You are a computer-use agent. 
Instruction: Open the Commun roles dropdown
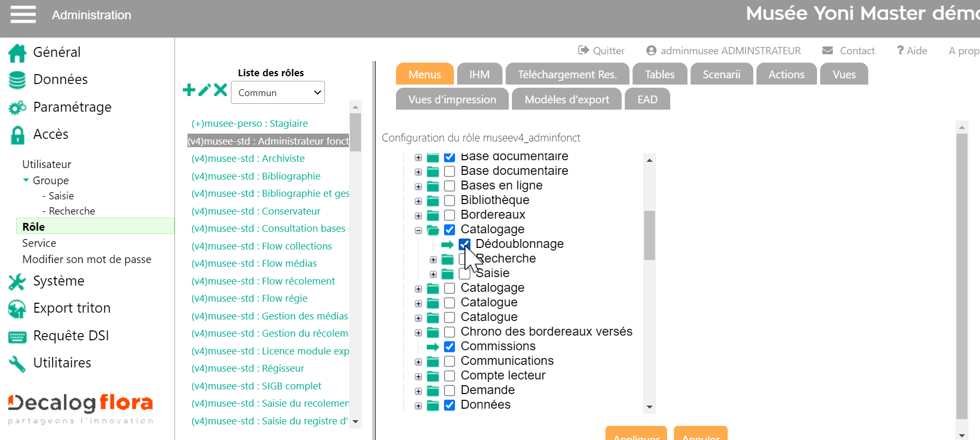coord(278,92)
